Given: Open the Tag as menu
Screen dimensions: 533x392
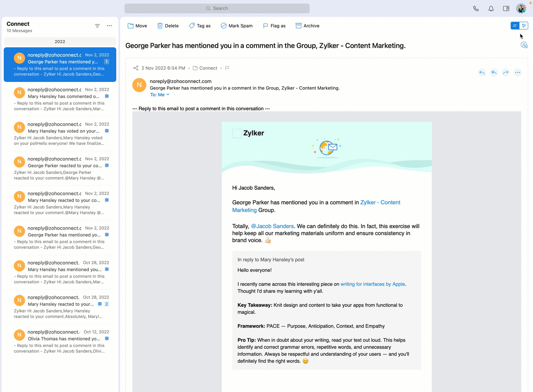Looking at the screenshot, I should click(199, 26).
